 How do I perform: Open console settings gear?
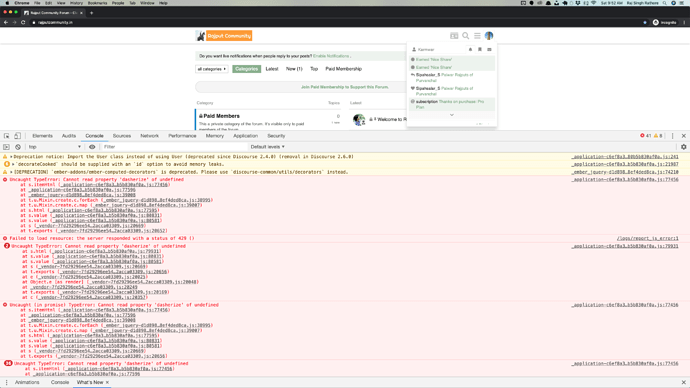click(683, 147)
